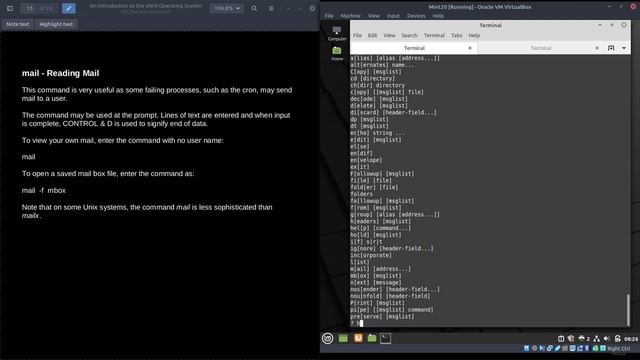This screenshot has height=360, width=640.
Task: Click the "a[lias] [alias [address...]]" terminal line
Action: 395,58
